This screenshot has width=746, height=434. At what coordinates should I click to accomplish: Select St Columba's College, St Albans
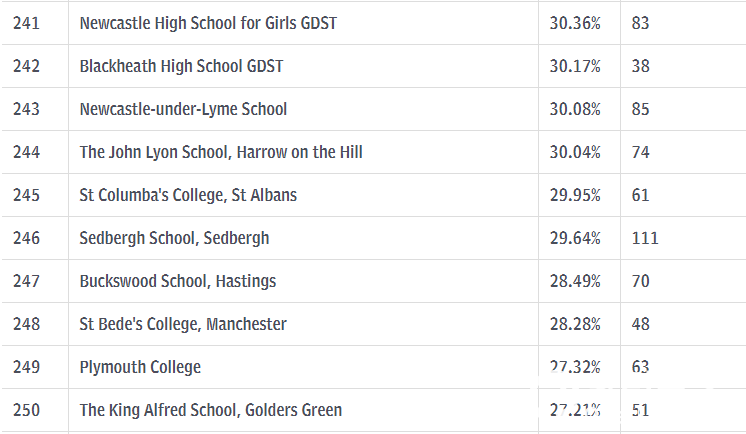click(188, 195)
